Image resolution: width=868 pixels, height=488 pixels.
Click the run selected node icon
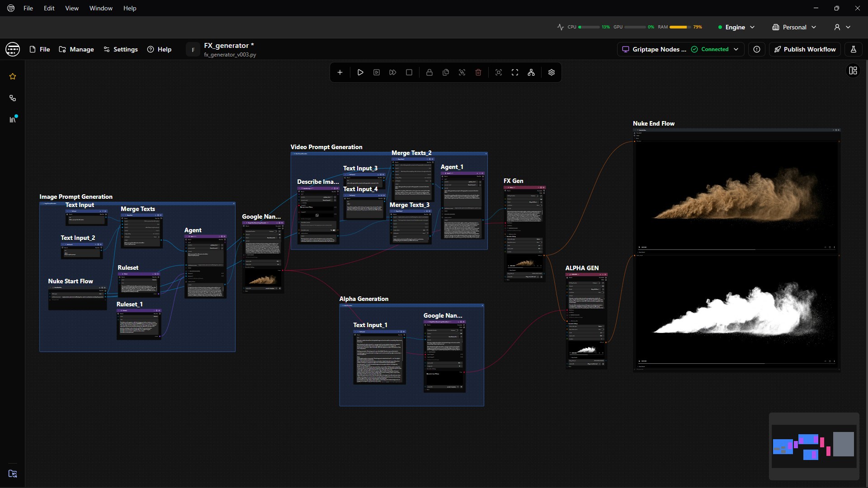[377, 72]
